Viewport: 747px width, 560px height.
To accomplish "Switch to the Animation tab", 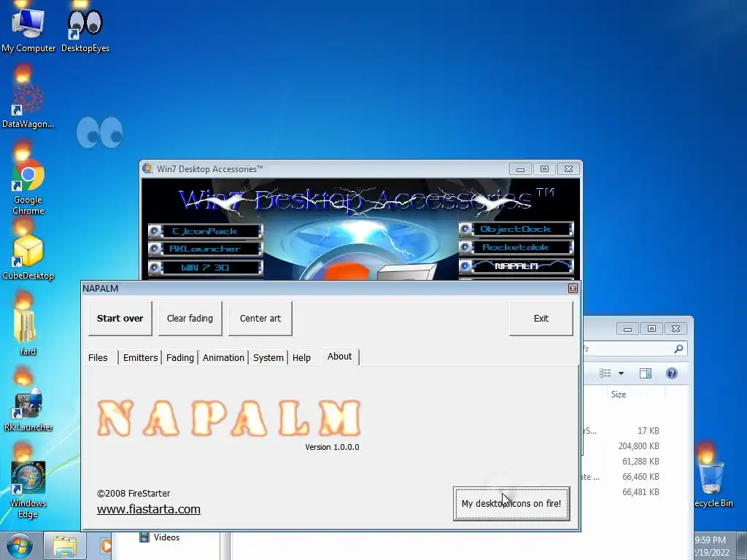I will click(x=223, y=357).
